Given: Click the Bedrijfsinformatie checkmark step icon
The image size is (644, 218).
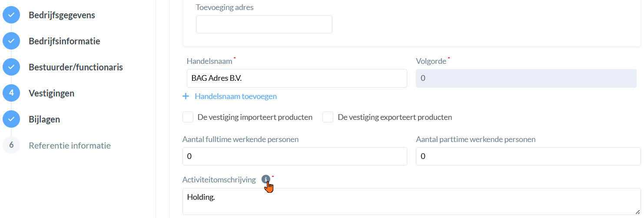Looking at the screenshot, I should pyautogui.click(x=11, y=41).
